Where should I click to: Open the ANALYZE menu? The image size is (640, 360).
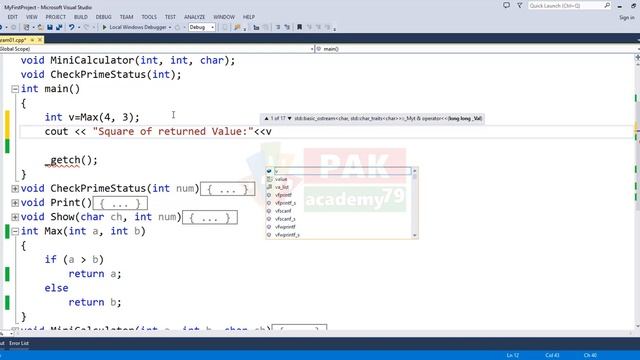tap(194, 17)
